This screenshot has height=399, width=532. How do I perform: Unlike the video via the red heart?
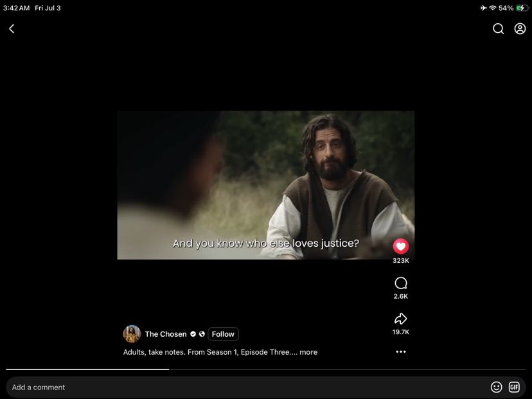401,246
